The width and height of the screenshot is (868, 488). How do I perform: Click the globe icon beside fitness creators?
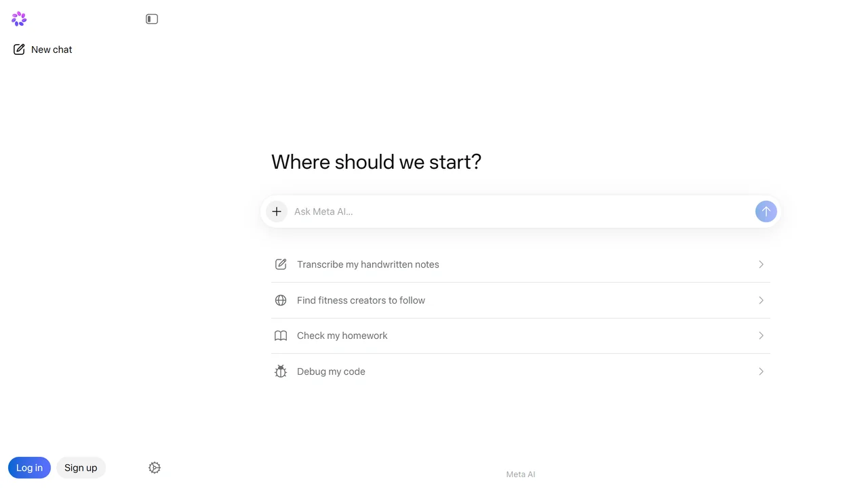tap(281, 300)
